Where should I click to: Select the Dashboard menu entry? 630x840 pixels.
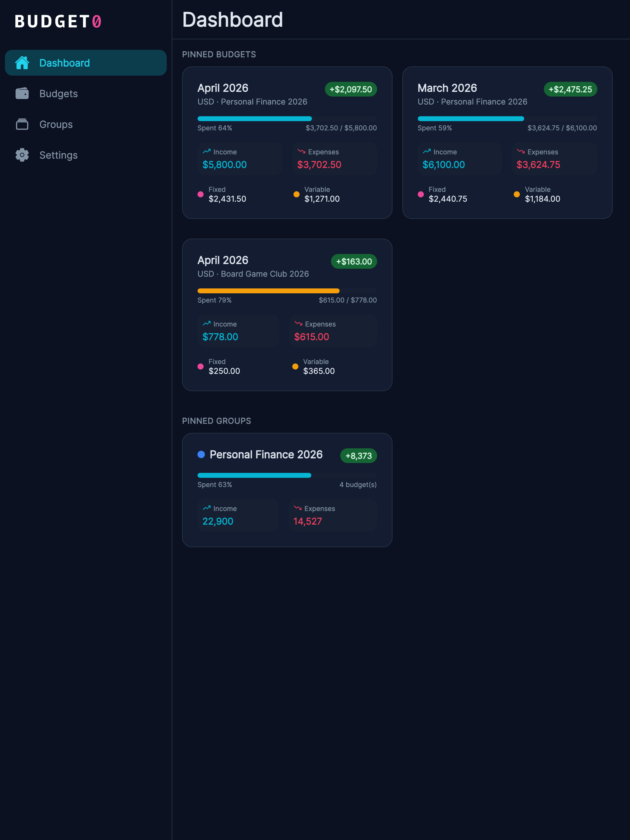tap(65, 62)
